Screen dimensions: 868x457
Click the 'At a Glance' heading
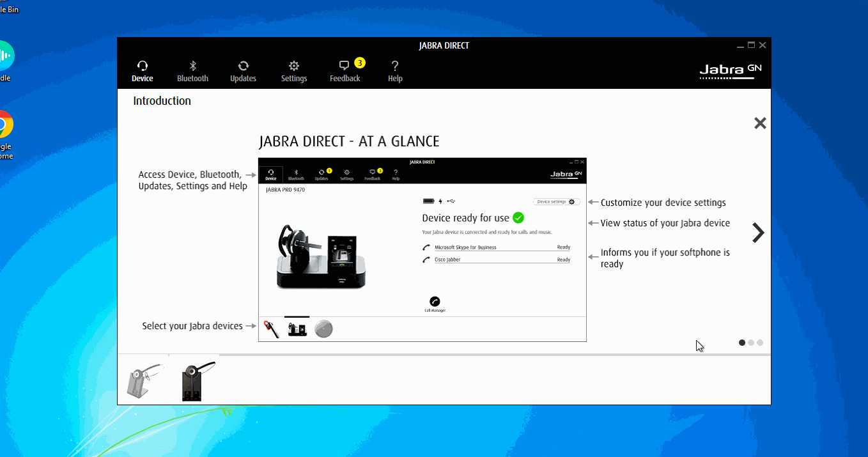350,141
